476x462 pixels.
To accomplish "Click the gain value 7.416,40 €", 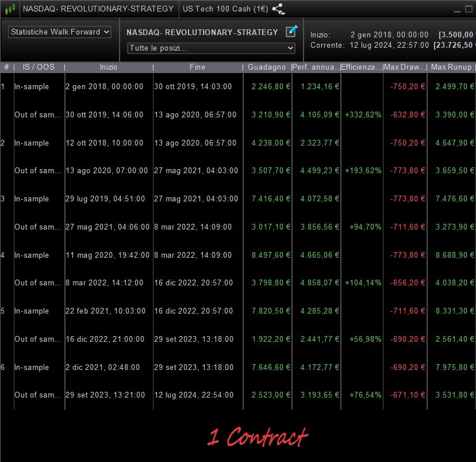I will tap(271, 198).
